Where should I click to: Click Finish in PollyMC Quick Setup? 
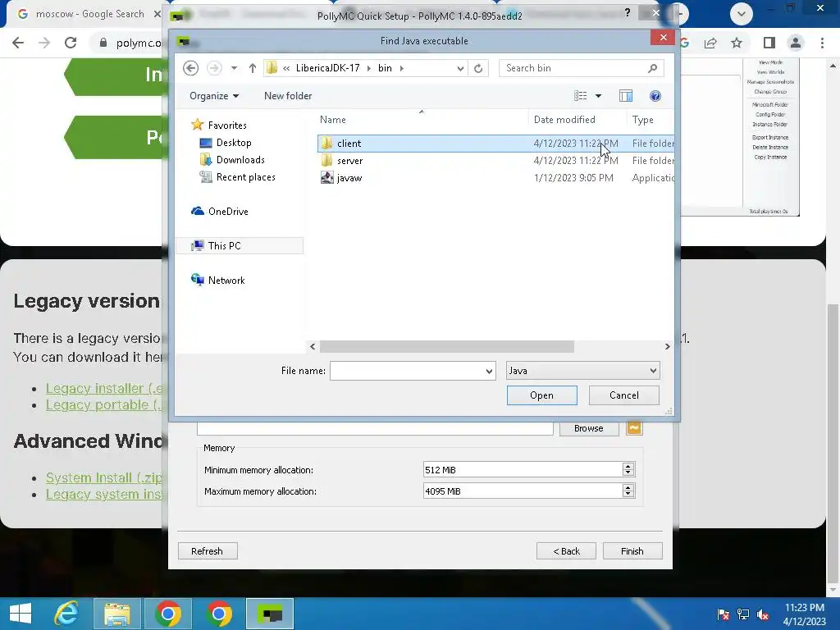point(632,551)
